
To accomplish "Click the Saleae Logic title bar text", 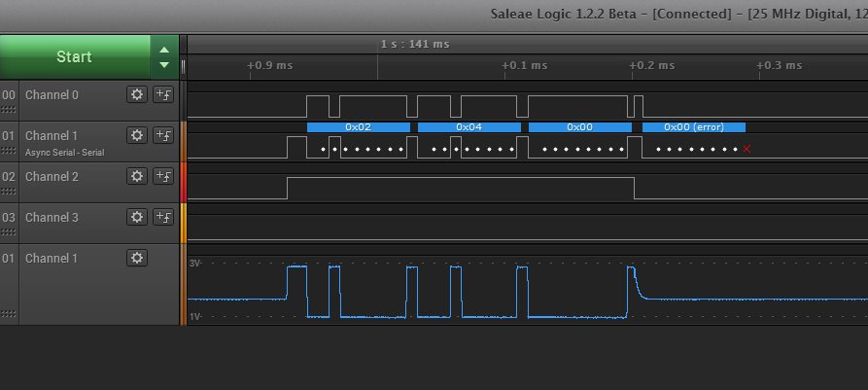I will click(678, 14).
